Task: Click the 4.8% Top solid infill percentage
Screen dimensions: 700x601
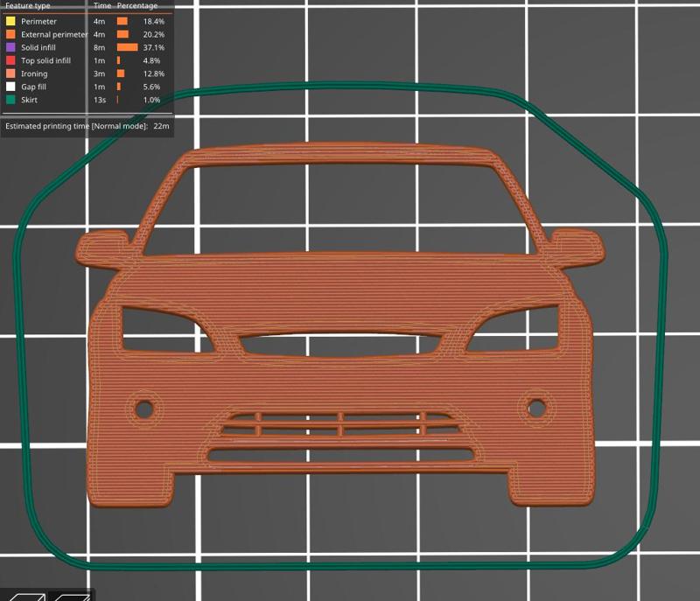Action: (151, 60)
